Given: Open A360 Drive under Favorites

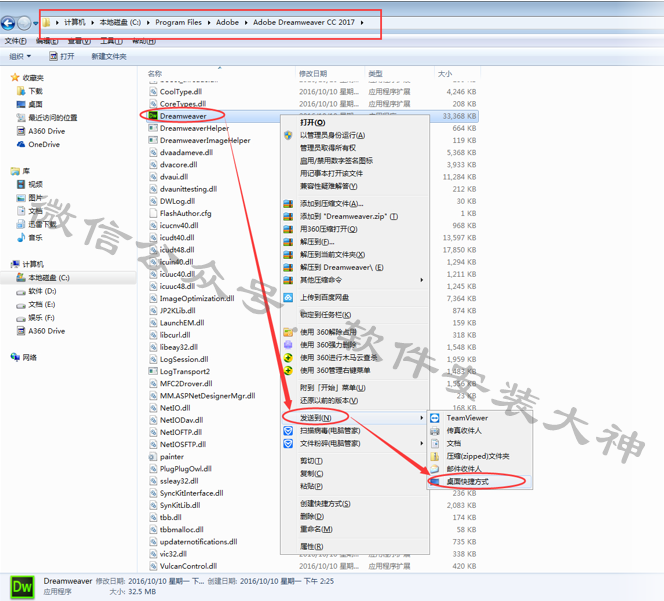Looking at the screenshot, I should (47, 131).
